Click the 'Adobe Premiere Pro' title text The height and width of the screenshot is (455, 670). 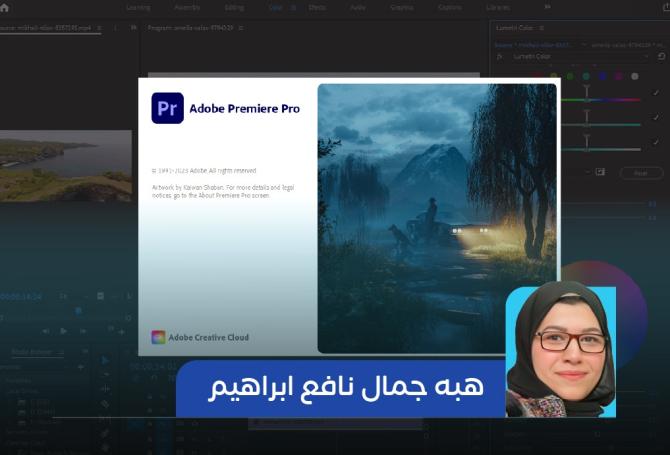click(244, 109)
